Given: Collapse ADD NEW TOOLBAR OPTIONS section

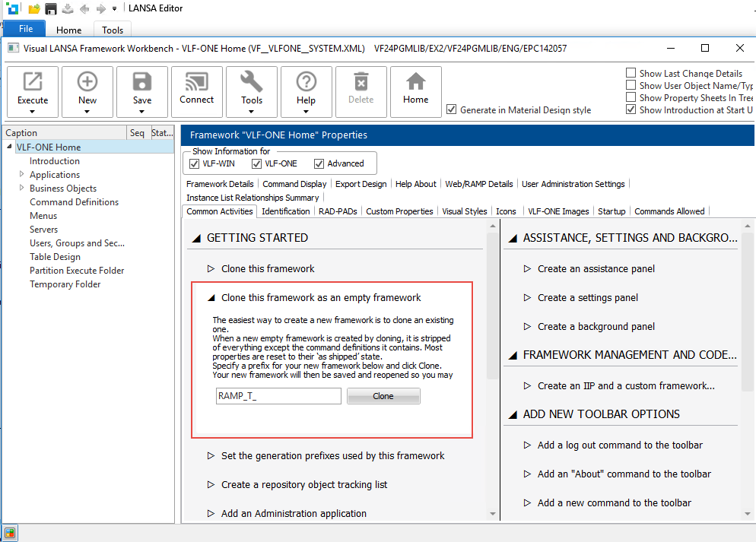Looking at the screenshot, I should point(513,415).
